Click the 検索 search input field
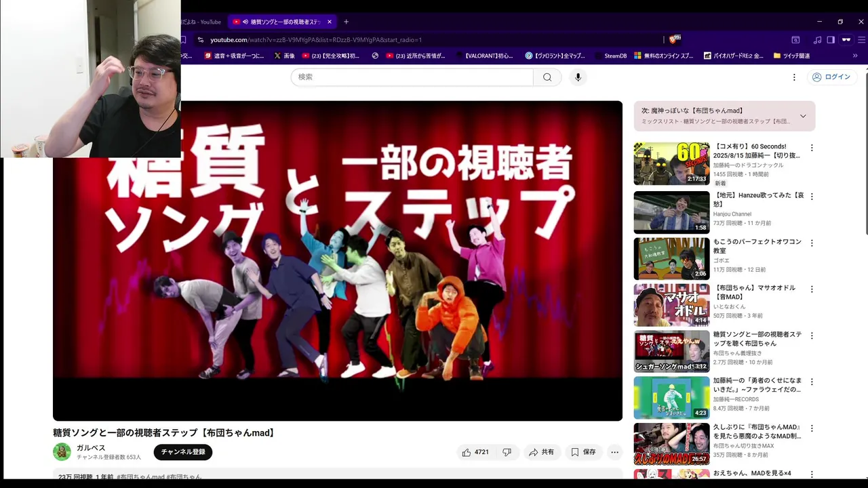This screenshot has height=488, width=868. (412, 77)
